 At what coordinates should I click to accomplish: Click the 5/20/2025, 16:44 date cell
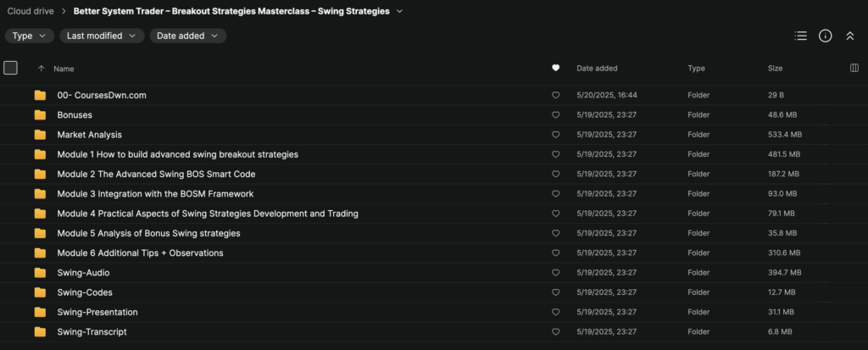(607, 95)
